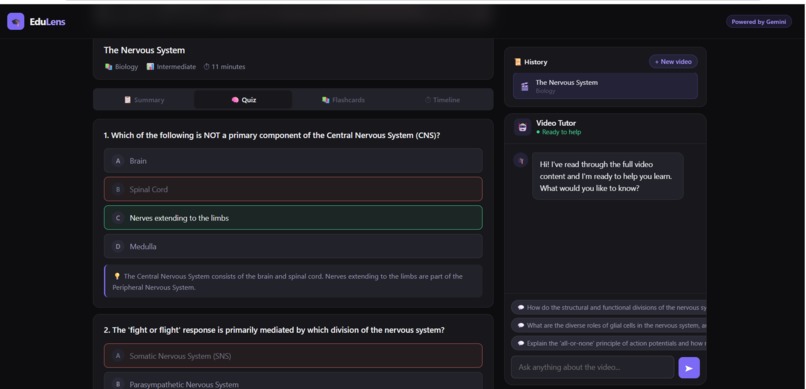Image resolution: width=806 pixels, height=389 pixels.
Task: Click the Timeline tab clock icon
Action: point(428,100)
